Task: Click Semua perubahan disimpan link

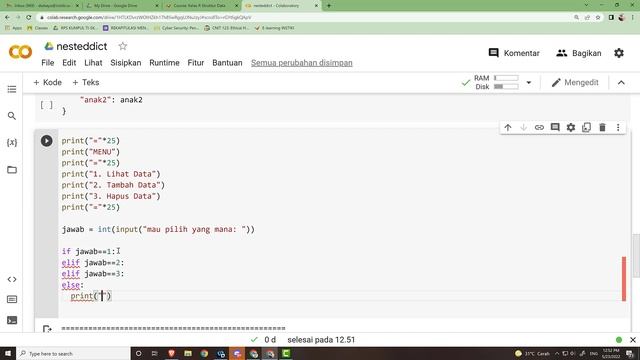Action: [x=302, y=63]
